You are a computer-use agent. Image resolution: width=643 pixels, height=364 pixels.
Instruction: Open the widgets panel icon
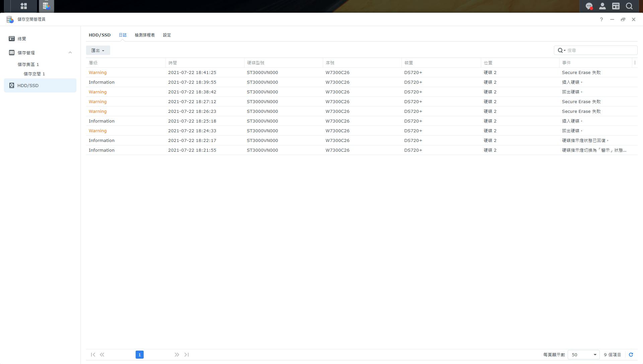(x=616, y=6)
